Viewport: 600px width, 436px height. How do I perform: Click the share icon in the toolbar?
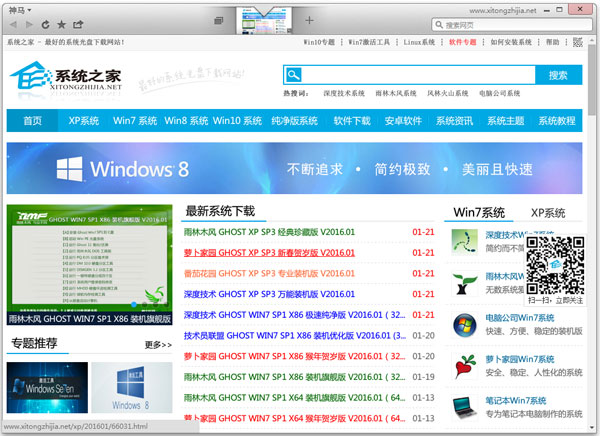click(x=78, y=24)
